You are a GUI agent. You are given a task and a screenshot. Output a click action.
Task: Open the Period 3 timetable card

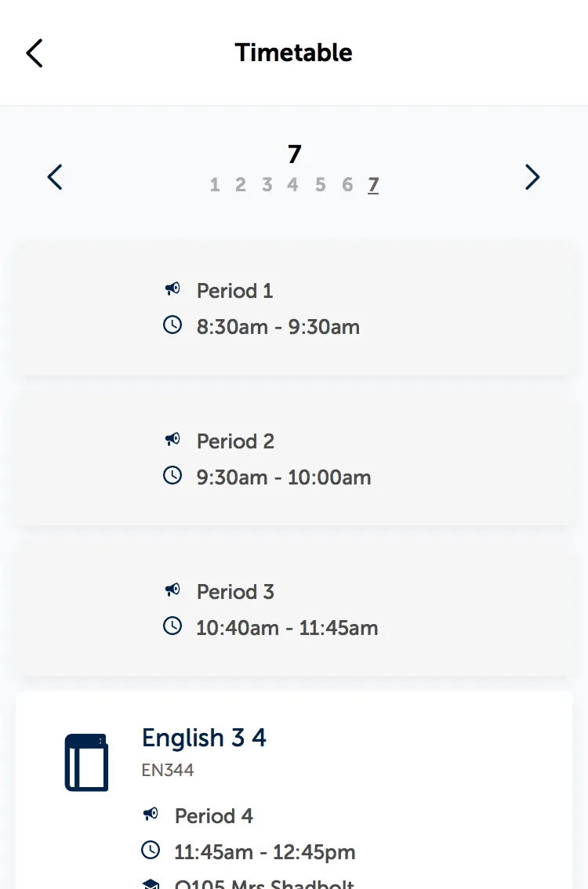coord(294,610)
